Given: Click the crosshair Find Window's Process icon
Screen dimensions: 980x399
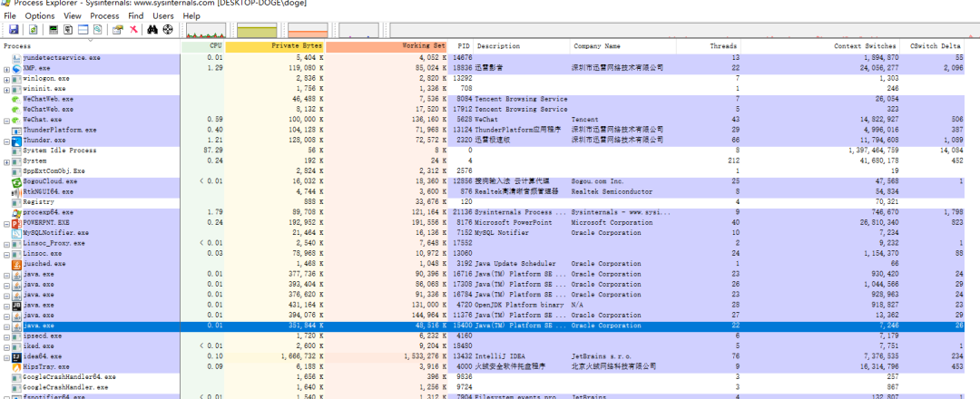Looking at the screenshot, I should pyautogui.click(x=168, y=29).
